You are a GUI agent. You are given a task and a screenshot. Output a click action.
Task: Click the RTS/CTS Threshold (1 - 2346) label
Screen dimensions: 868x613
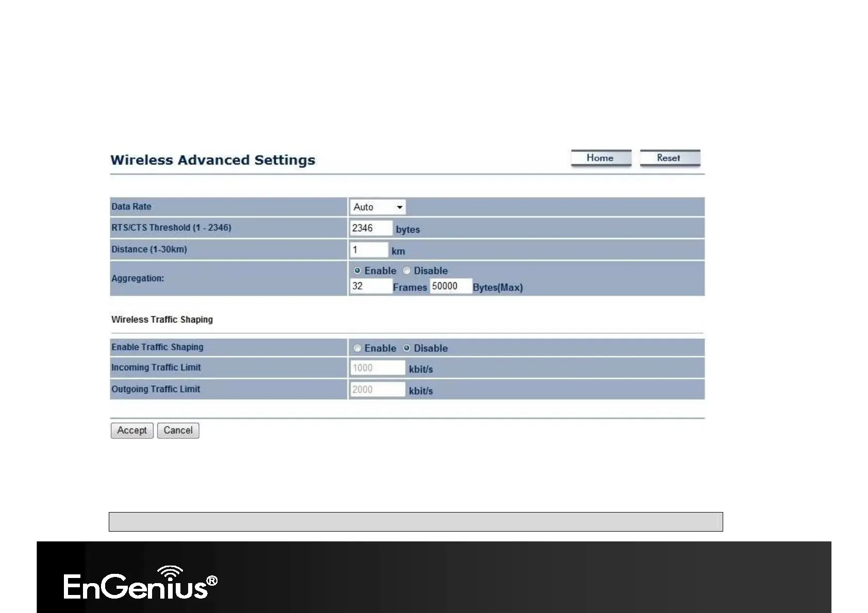(171, 228)
